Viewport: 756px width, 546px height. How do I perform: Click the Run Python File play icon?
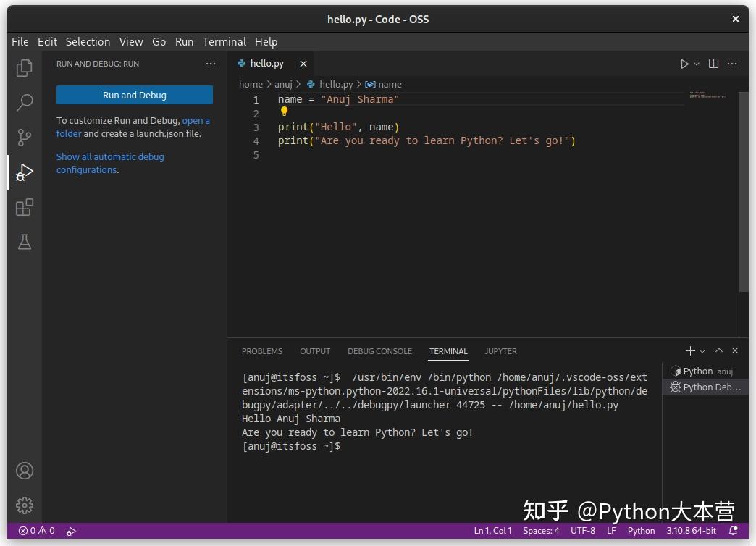pyautogui.click(x=683, y=64)
